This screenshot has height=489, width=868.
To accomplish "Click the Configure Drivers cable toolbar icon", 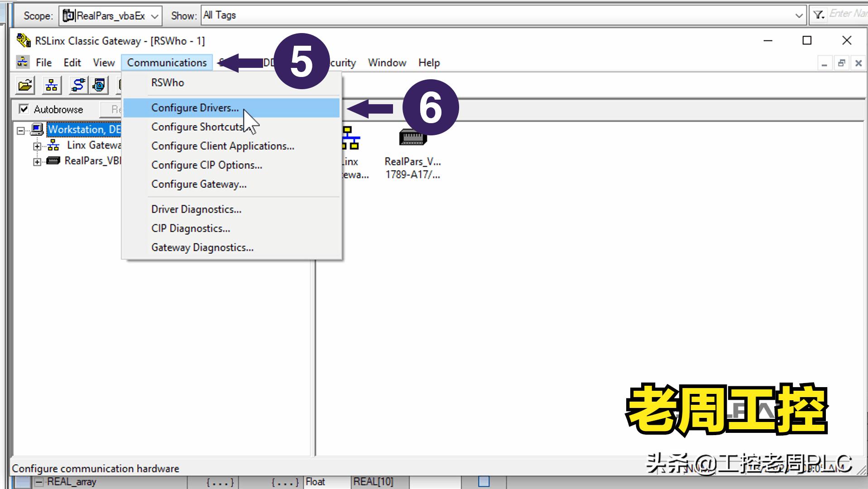I will 78,85.
